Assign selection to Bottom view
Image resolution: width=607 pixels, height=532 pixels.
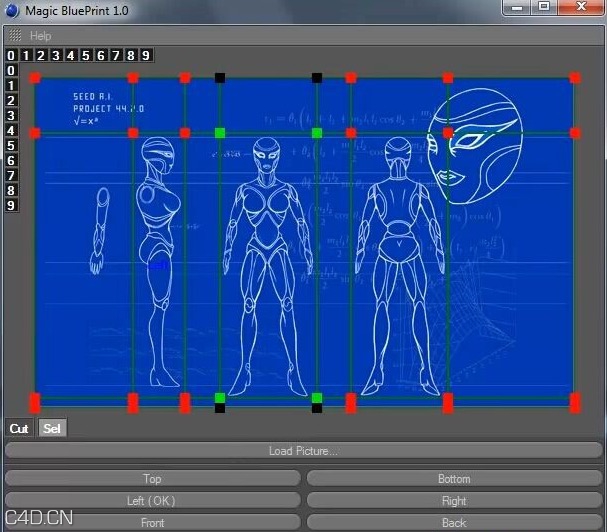(454, 479)
